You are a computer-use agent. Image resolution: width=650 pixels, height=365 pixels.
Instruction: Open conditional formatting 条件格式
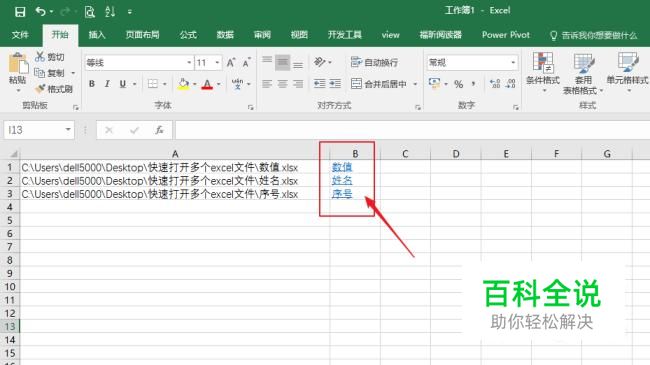[x=543, y=71]
